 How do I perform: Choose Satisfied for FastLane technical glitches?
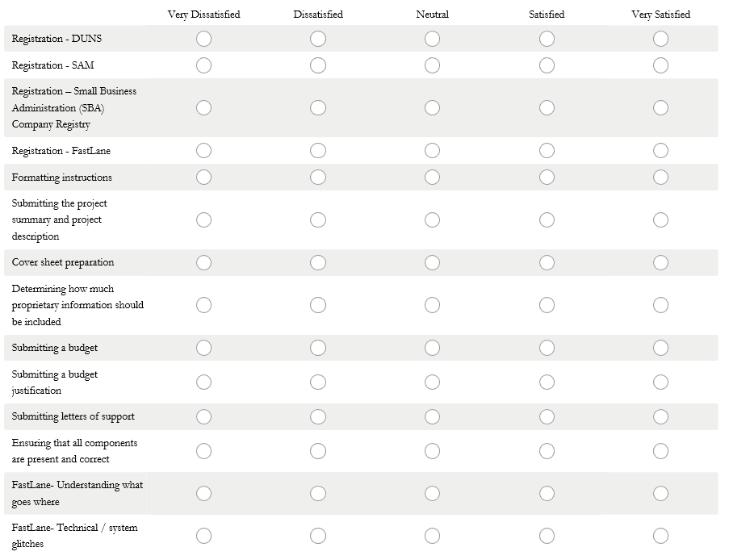[547, 536]
